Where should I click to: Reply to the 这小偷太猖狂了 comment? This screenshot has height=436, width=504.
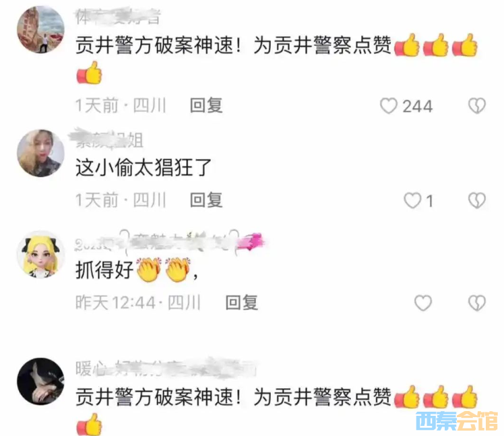(x=206, y=200)
